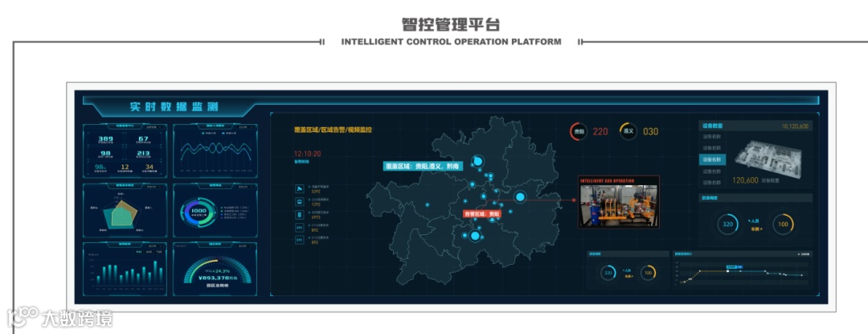Click the 213 statistic

pos(143,154)
